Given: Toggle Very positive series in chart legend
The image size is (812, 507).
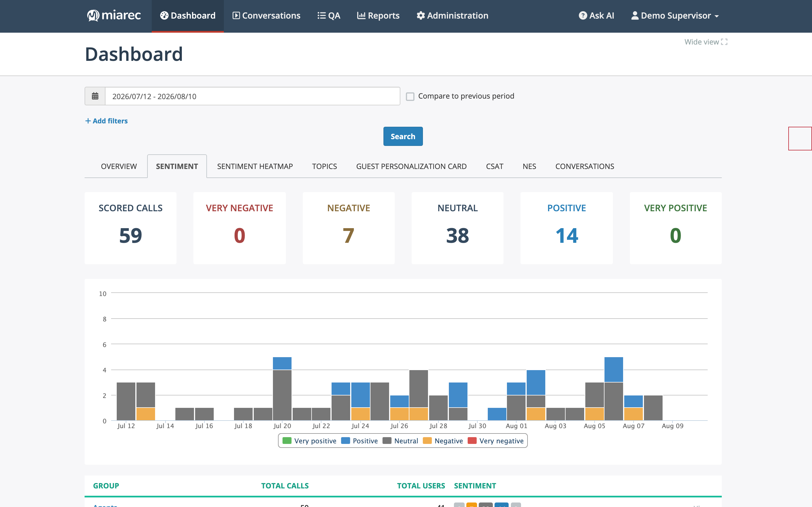Looking at the screenshot, I should pyautogui.click(x=309, y=441).
